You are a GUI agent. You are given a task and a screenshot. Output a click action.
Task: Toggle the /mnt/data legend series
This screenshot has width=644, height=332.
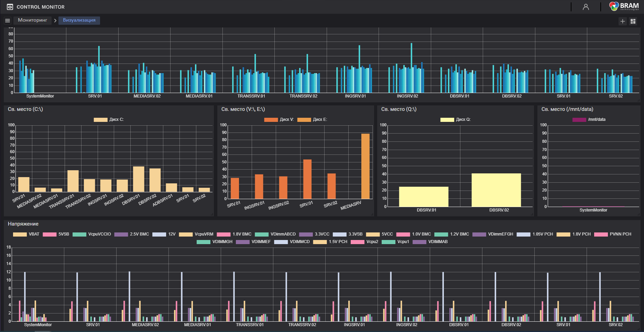tap(589, 119)
